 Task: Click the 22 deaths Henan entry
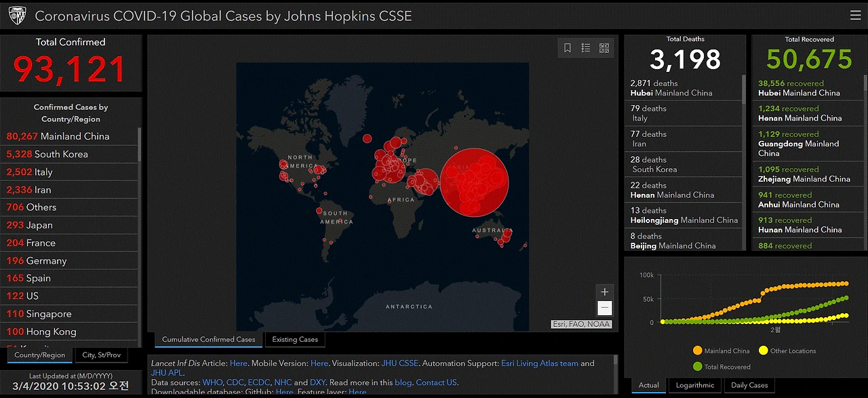684,190
